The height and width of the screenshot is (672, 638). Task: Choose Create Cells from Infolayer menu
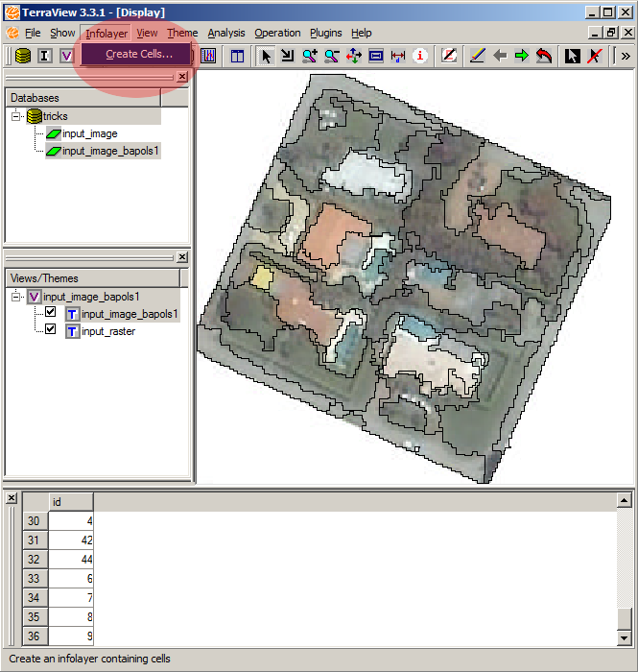[x=138, y=54]
